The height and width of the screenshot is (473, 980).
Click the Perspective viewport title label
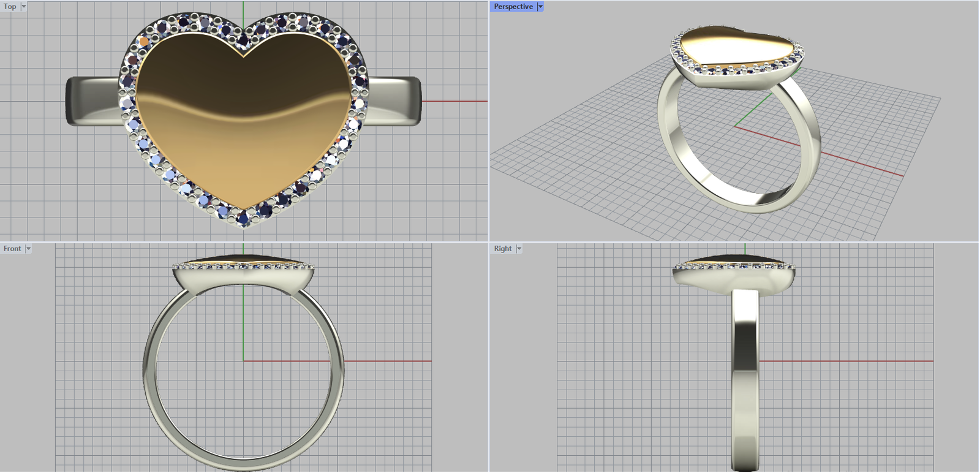click(513, 7)
